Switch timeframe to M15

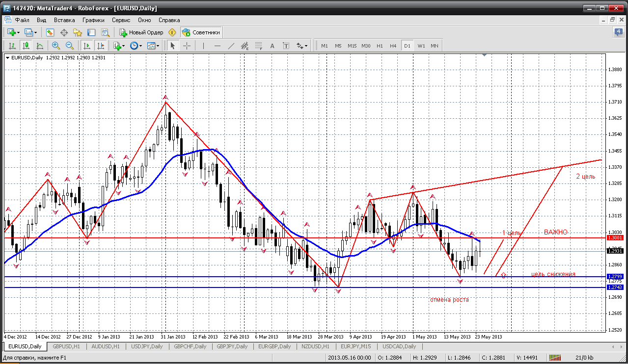(352, 46)
